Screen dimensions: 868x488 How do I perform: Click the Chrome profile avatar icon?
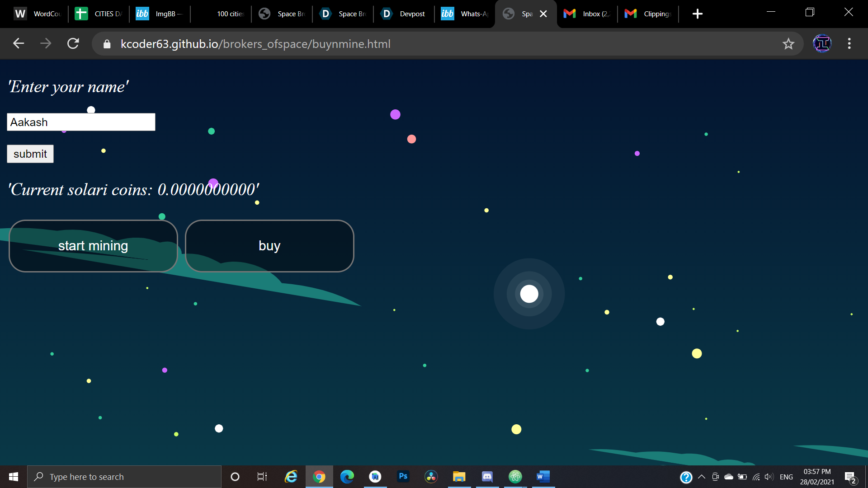point(822,44)
